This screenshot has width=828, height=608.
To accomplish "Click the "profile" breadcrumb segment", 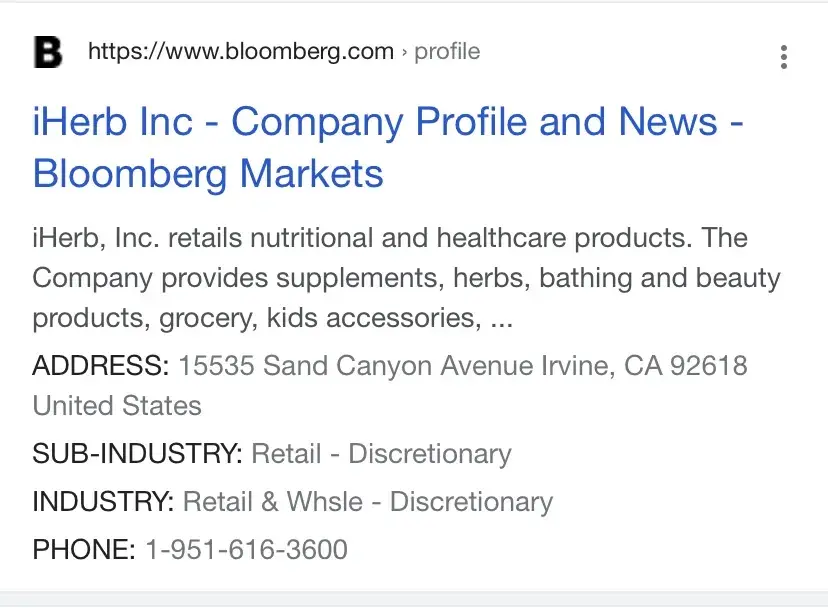I will (x=447, y=52).
